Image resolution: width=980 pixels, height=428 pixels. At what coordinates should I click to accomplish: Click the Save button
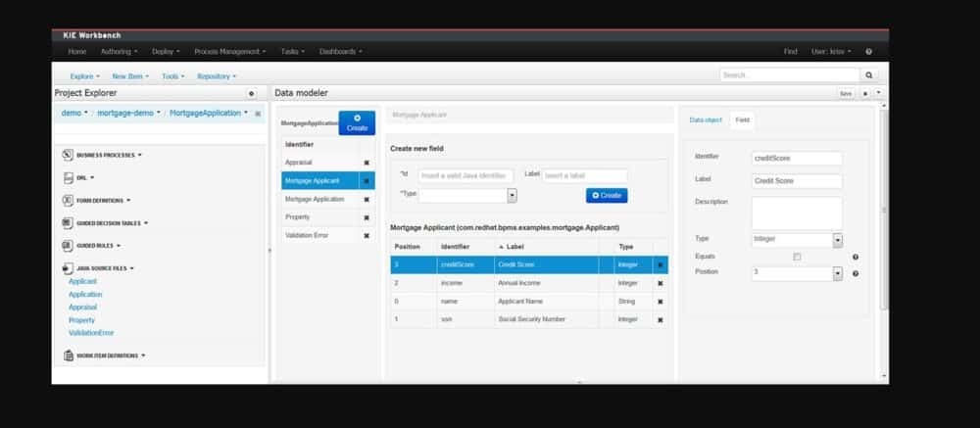(x=845, y=93)
